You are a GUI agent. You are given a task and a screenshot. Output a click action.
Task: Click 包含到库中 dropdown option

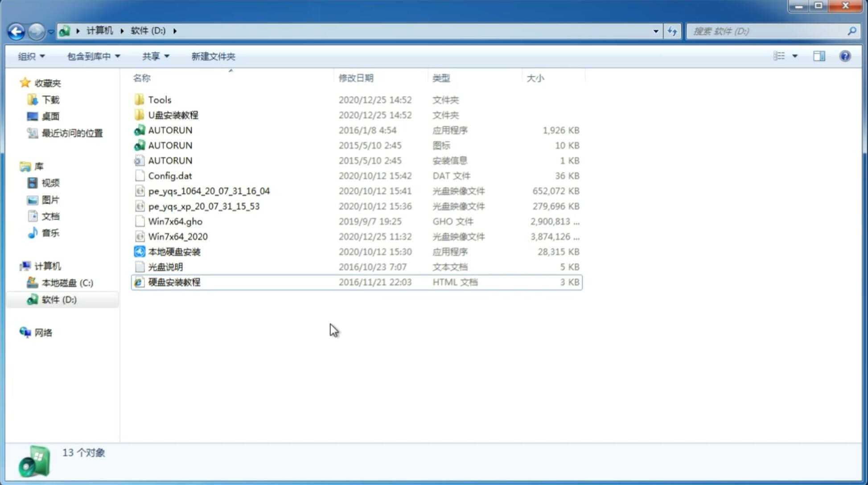coord(92,56)
